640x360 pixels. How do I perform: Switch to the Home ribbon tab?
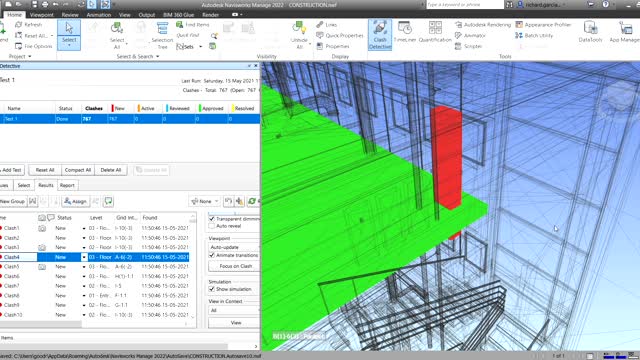[14, 15]
